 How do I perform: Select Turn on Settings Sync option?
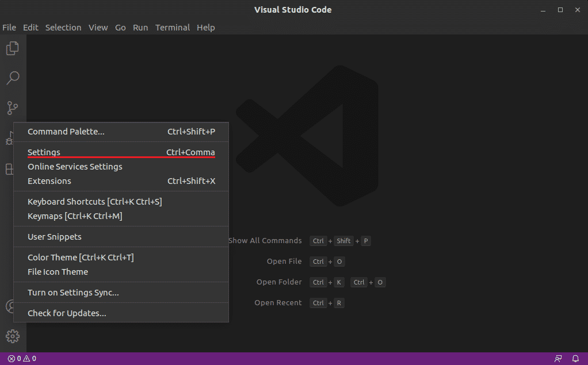click(x=73, y=293)
